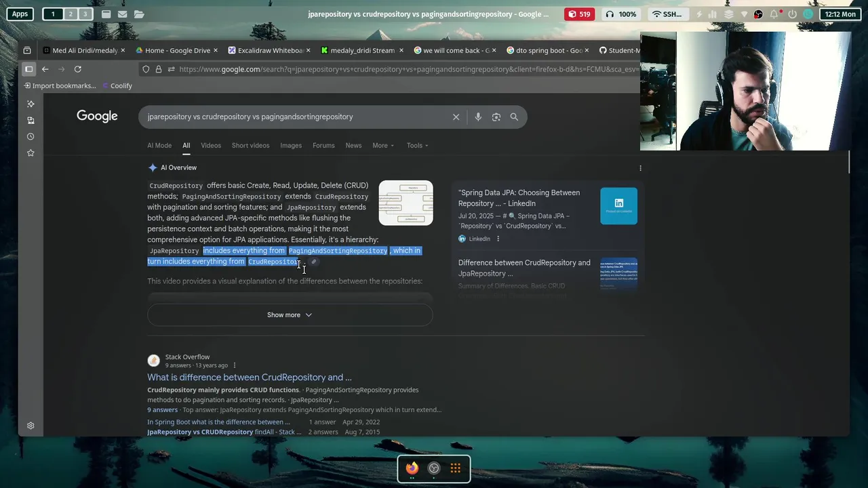868x488 pixels.
Task: Click the power button icon in top panel
Action: pos(791,14)
